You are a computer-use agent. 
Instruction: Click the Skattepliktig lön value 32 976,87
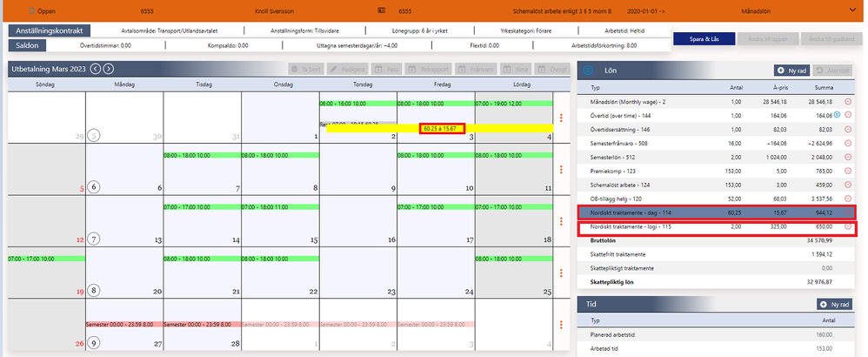click(818, 281)
